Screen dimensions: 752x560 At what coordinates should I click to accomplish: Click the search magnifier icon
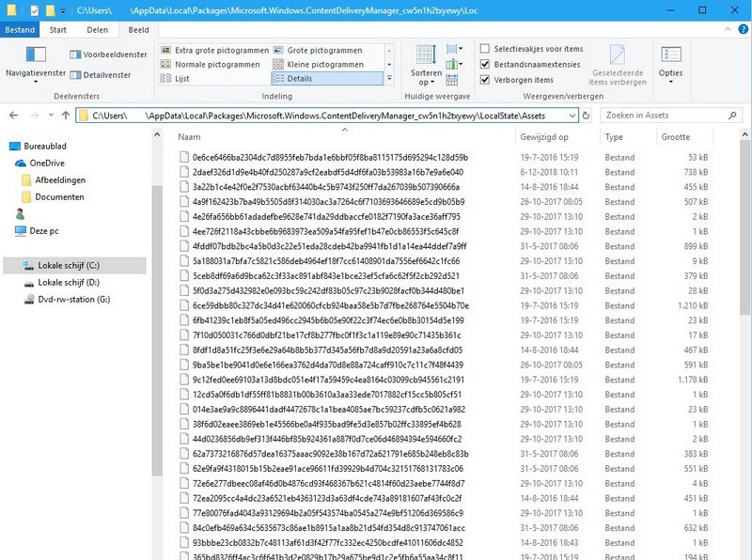pyautogui.click(x=732, y=116)
